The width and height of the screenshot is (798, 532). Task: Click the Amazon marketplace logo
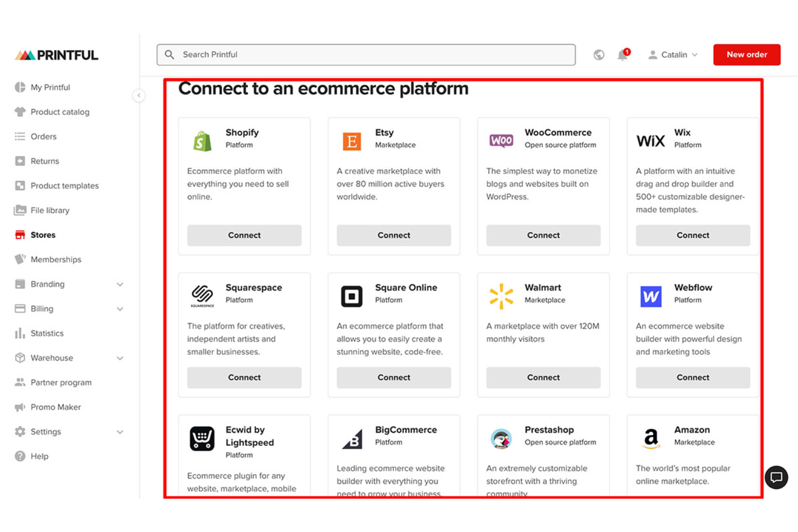click(x=650, y=438)
